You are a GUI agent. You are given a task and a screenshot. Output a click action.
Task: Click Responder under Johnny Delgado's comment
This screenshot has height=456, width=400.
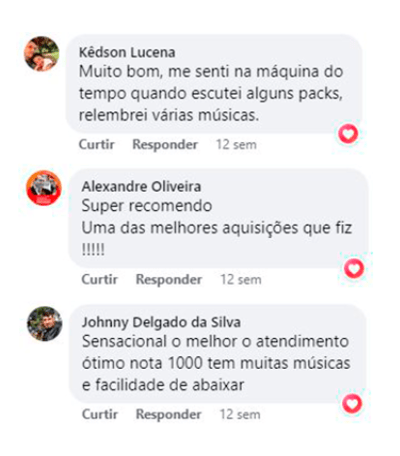[x=168, y=415]
